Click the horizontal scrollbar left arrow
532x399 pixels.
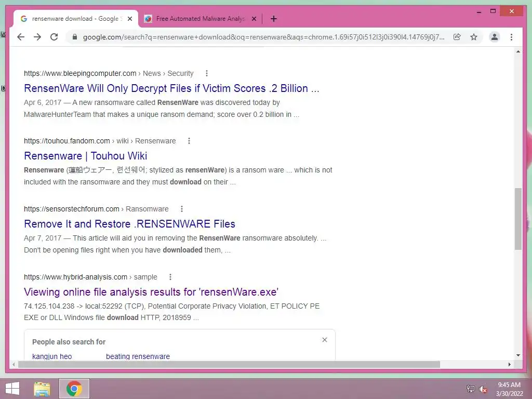point(14,364)
